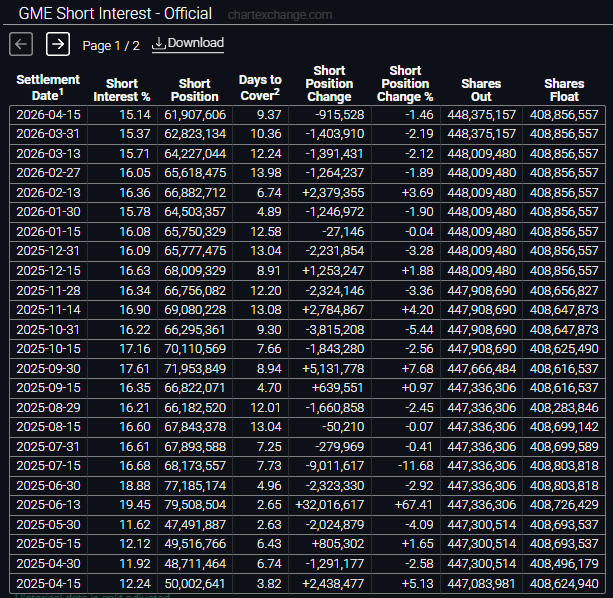Screen dimensions: 613x598
Task: Click change percent value -1.90
Action: tap(419, 211)
